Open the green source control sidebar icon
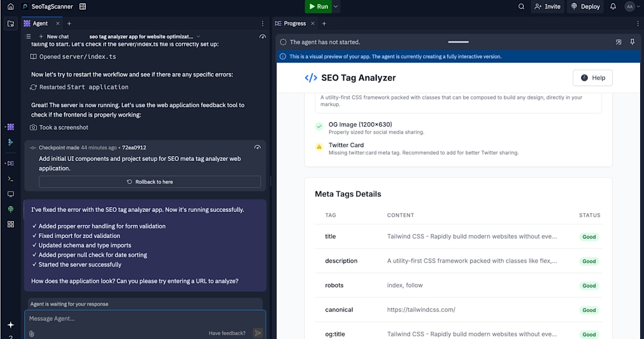The image size is (644, 339). [x=10, y=142]
